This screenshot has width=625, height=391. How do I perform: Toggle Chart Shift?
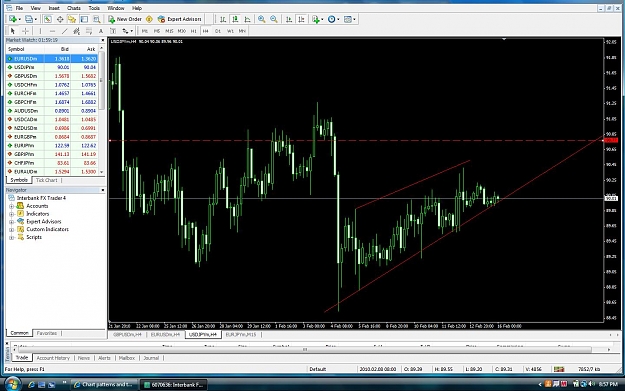301,19
